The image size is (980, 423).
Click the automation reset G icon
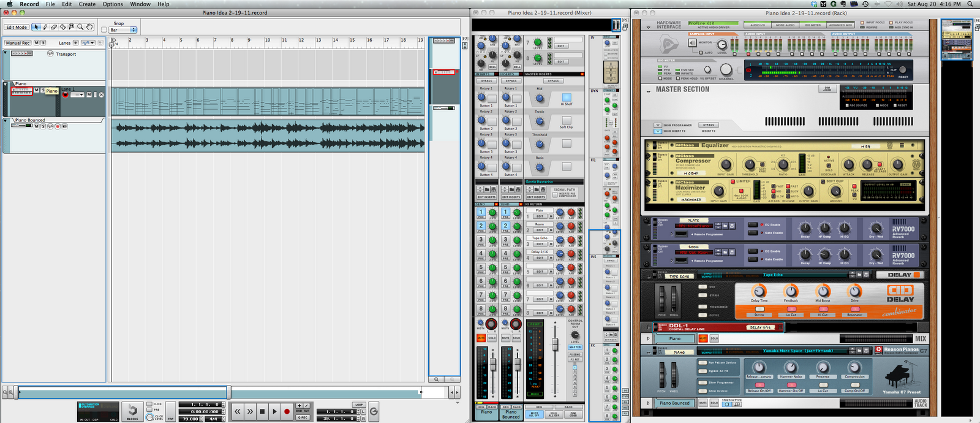click(374, 411)
